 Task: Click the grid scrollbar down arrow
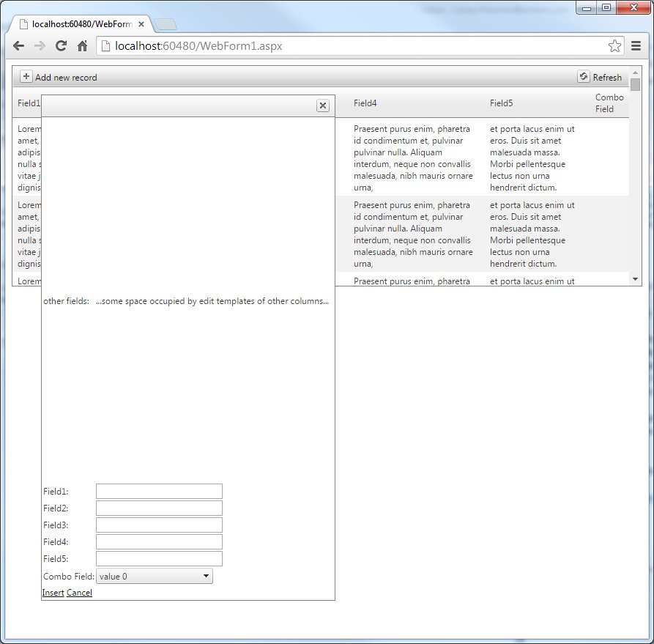coord(635,279)
